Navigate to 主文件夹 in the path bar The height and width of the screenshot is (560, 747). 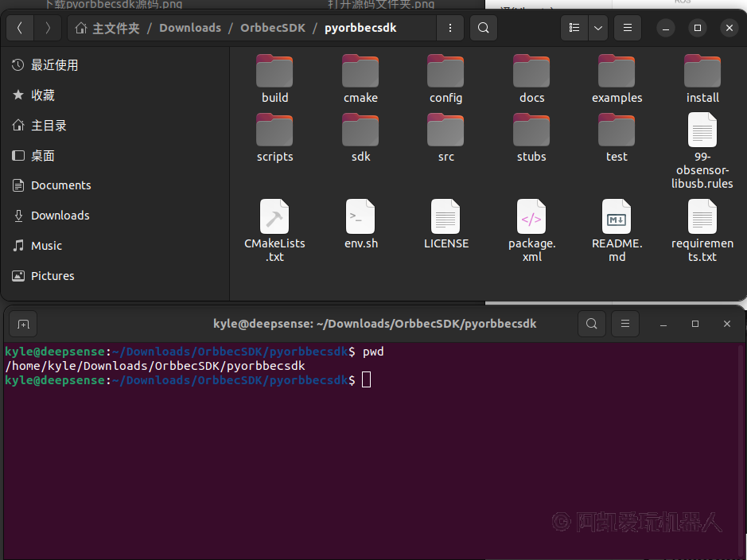107,28
